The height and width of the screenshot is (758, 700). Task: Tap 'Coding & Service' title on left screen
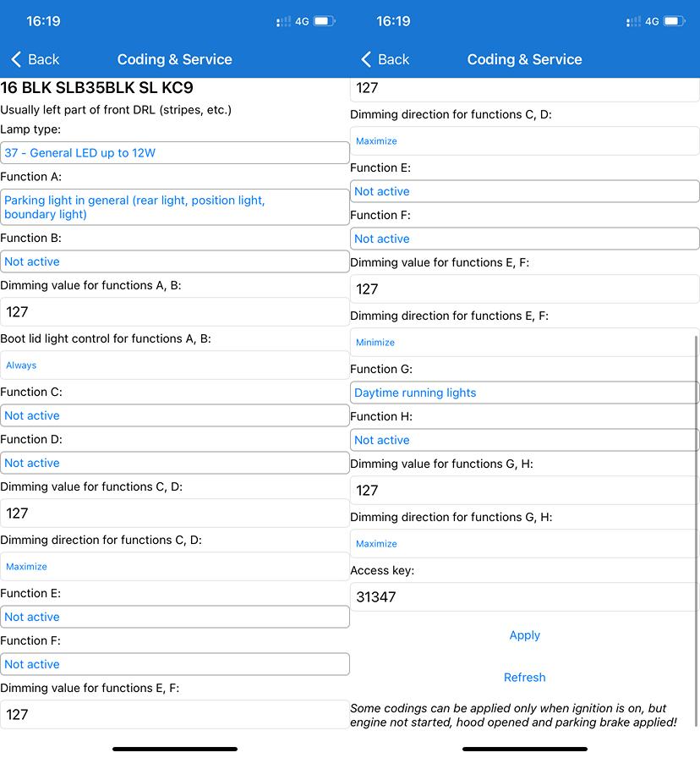tap(174, 59)
